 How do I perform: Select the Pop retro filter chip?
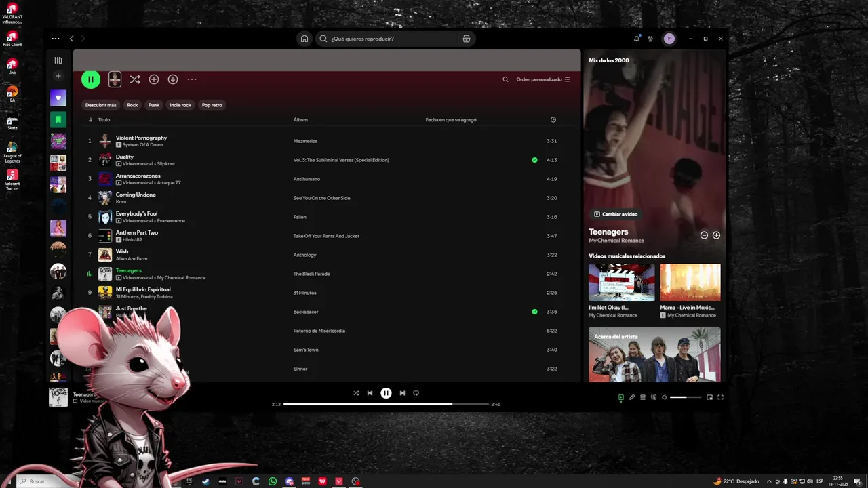click(212, 105)
